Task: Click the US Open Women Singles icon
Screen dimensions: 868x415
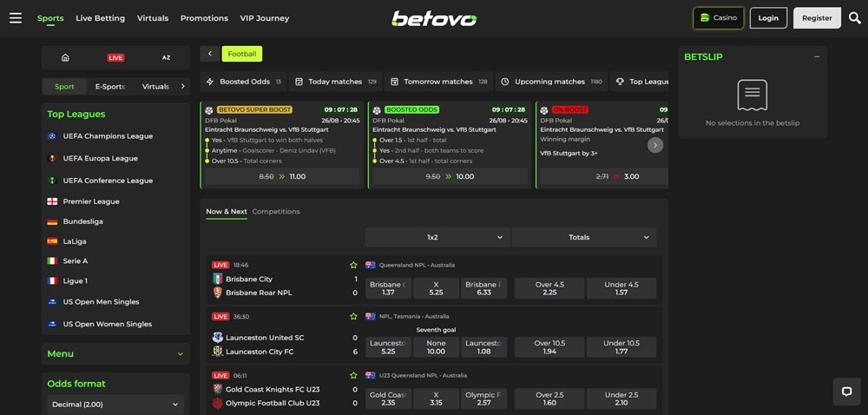Action: click(52, 324)
